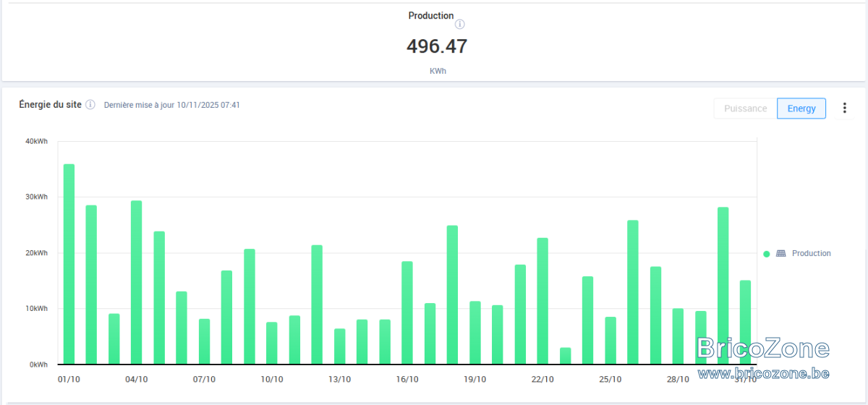
Task: Select the 26/10 production bar
Action: point(633,292)
